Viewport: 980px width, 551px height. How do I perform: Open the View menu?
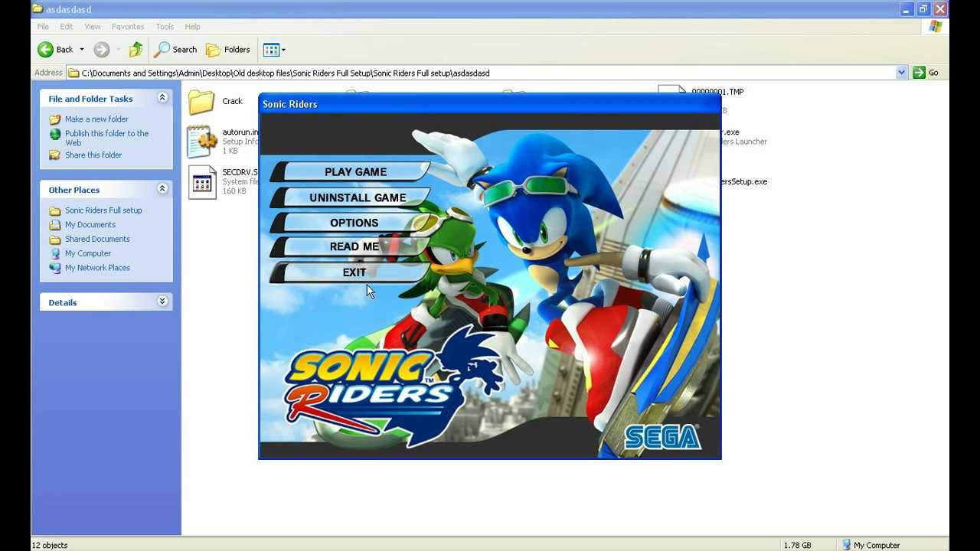point(93,27)
